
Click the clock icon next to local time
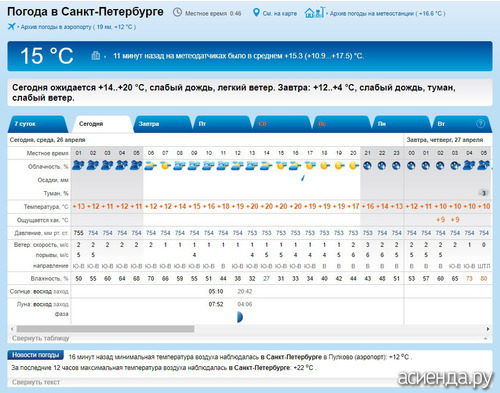pyautogui.click(x=177, y=13)
